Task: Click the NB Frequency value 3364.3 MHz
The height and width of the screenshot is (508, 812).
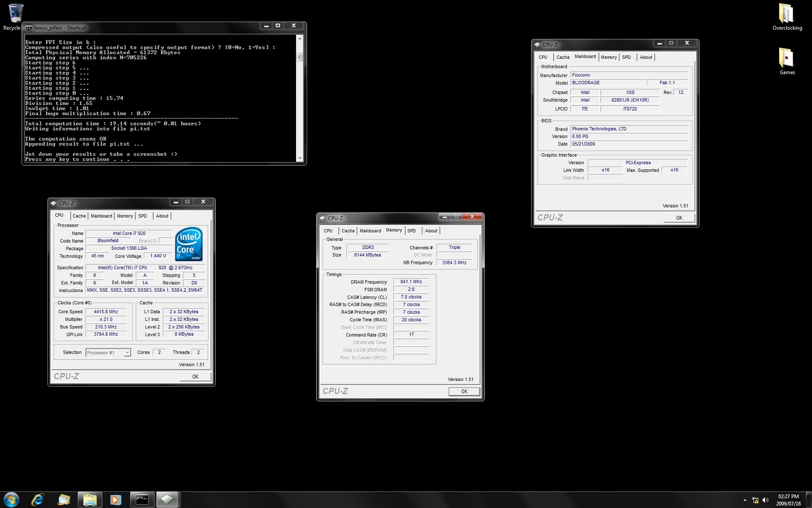Action: [x=454, y=262]
